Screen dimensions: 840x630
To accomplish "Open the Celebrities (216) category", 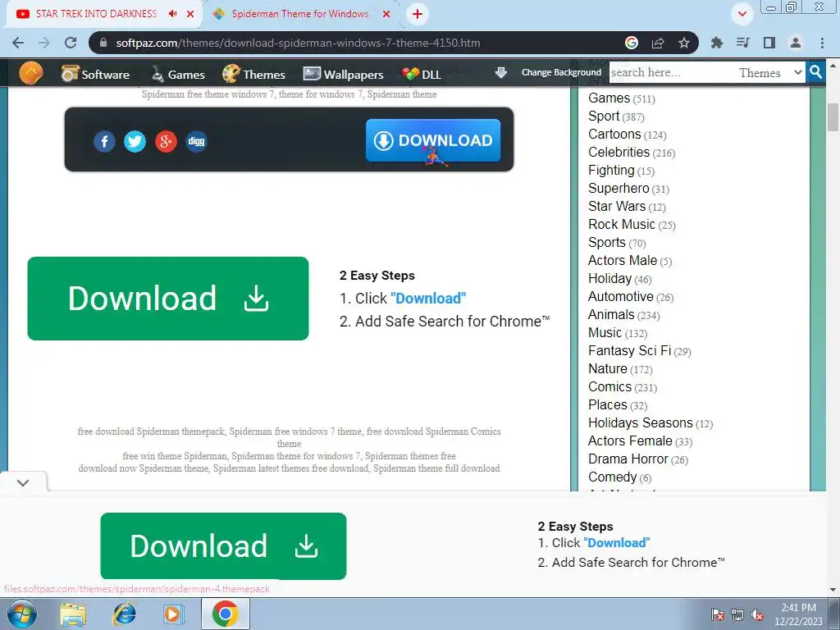I will pos(632,152).
